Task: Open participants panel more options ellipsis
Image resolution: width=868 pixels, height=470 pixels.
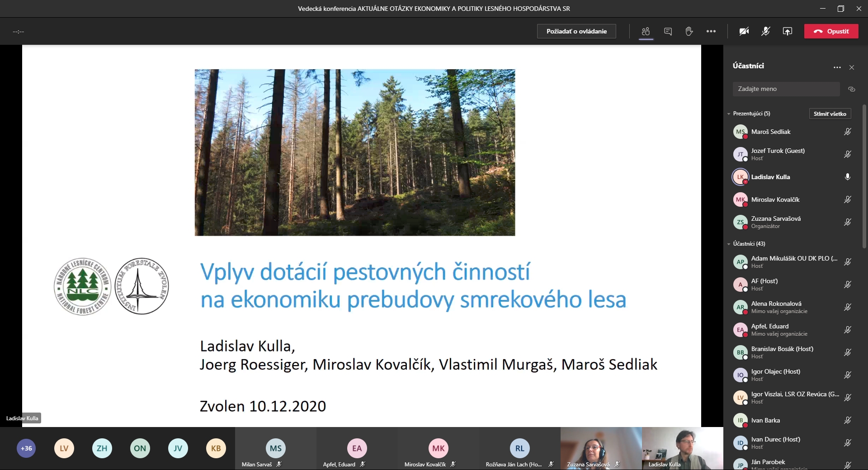Action: coord(837,67)
